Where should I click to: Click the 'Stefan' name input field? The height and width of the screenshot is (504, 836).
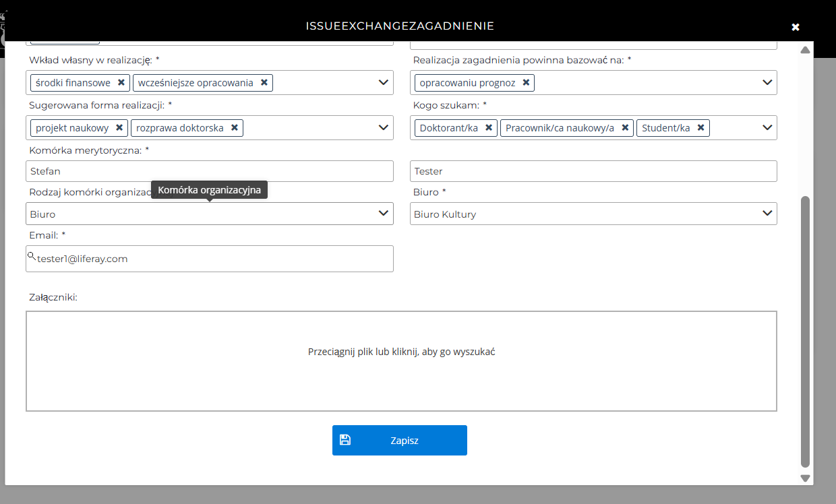click(209, 171)
